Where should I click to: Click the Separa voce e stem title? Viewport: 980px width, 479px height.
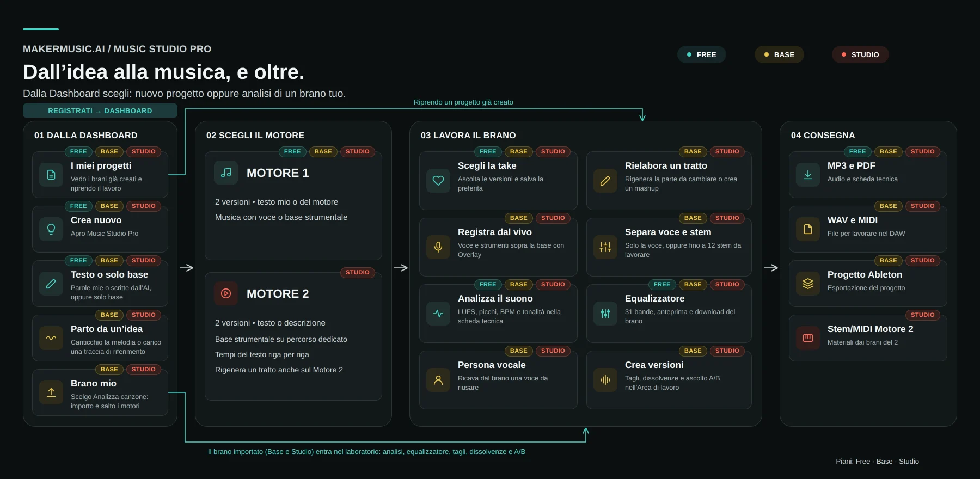click(x=668, y=232)
